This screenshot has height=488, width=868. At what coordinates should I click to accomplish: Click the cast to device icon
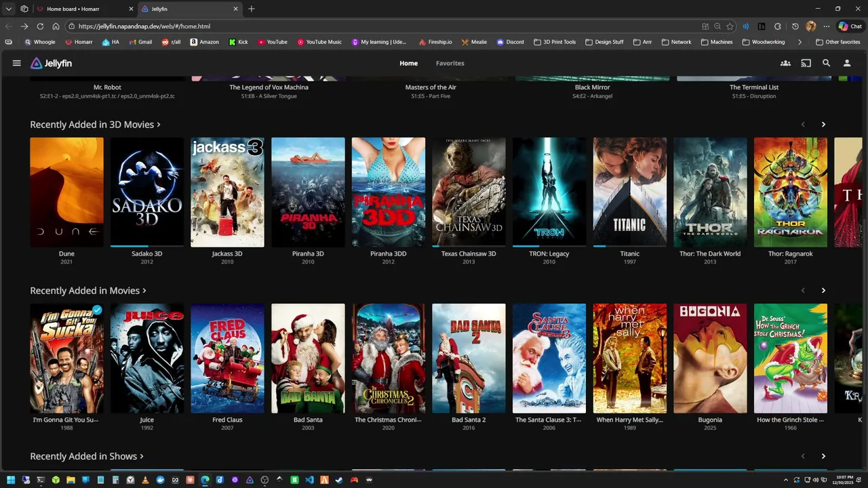(806, 63)
